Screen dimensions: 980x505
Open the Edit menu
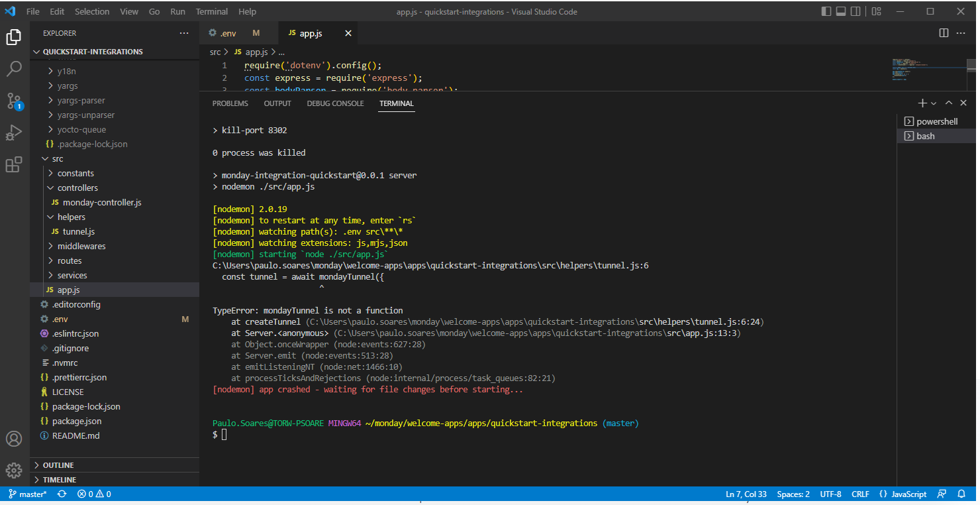(57, 11)
